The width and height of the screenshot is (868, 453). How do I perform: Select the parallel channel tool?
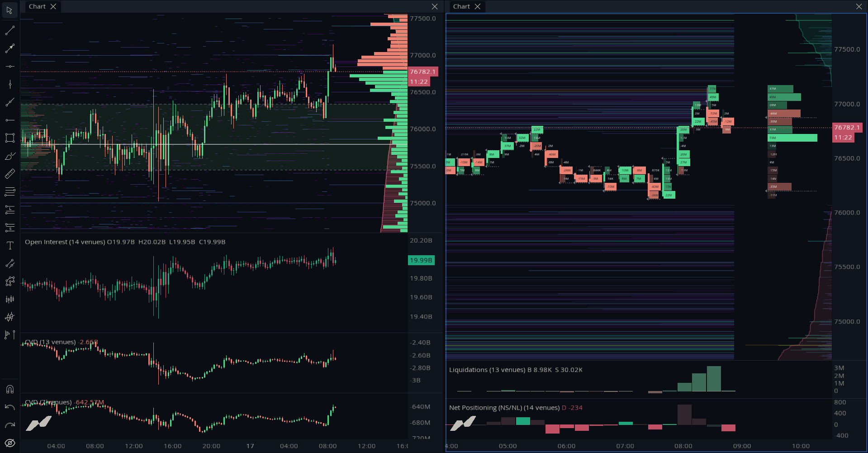pyautogui.click(x=9, y=263)
